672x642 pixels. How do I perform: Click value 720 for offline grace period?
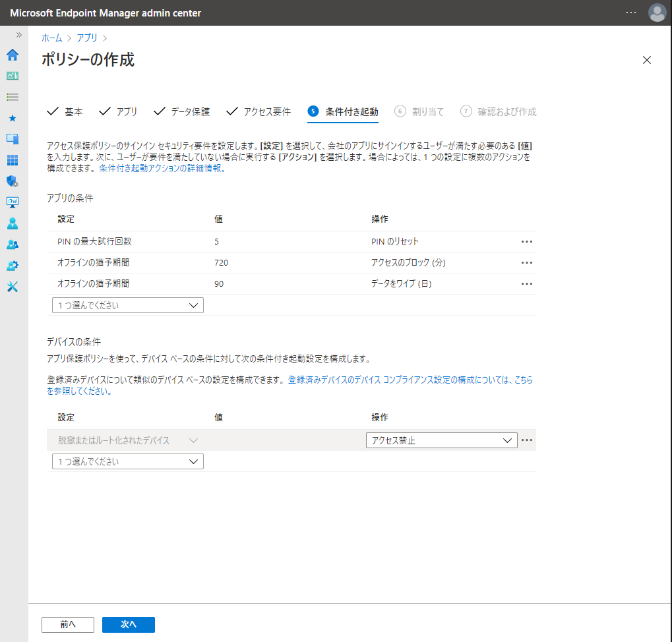(221, 262)
